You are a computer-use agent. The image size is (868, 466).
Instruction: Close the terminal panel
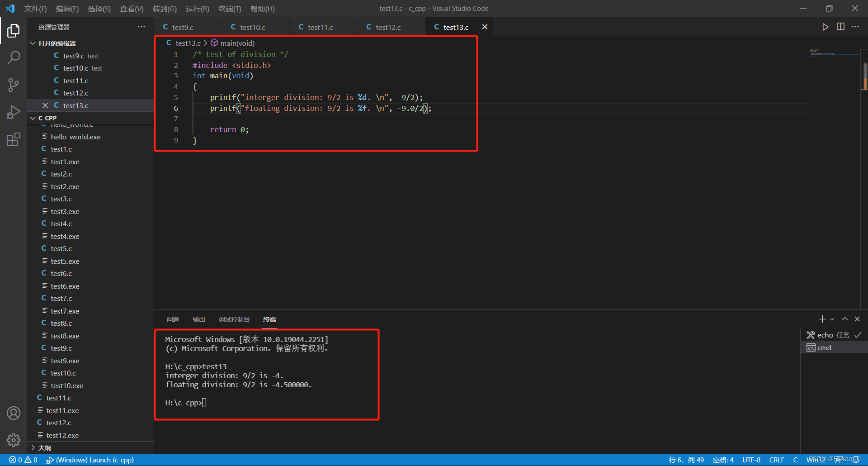coord(857,319)
